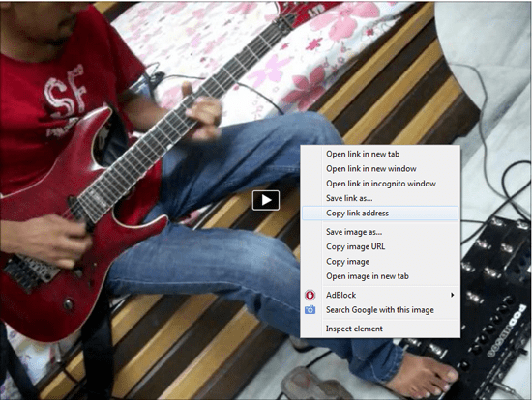Select the highlighted Copy link address entry
The height and width of the screenshot is (400, 532).
[380, 214]
